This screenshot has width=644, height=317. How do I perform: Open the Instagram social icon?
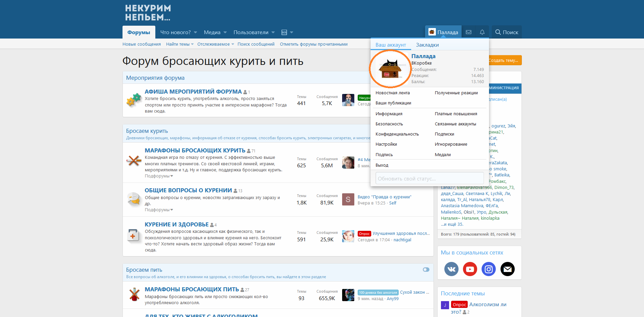tap(489, 269)
